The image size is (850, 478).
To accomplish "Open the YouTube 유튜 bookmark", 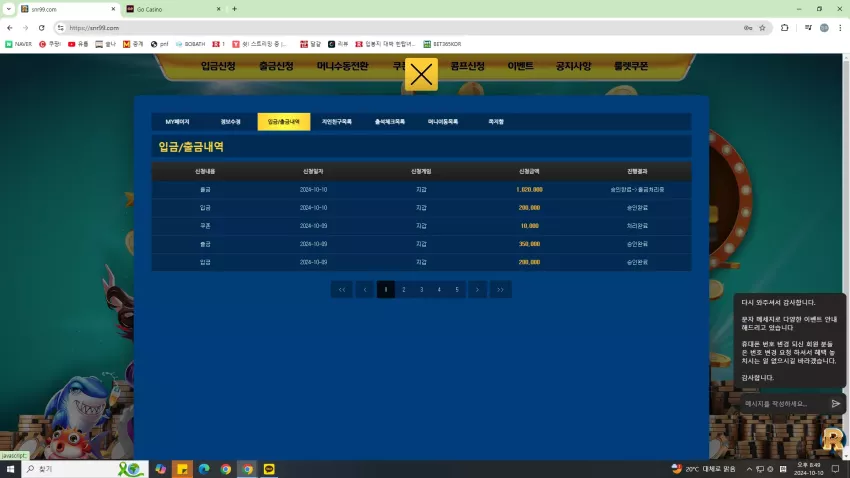I will pyautogui.click(x=78, y=44).
